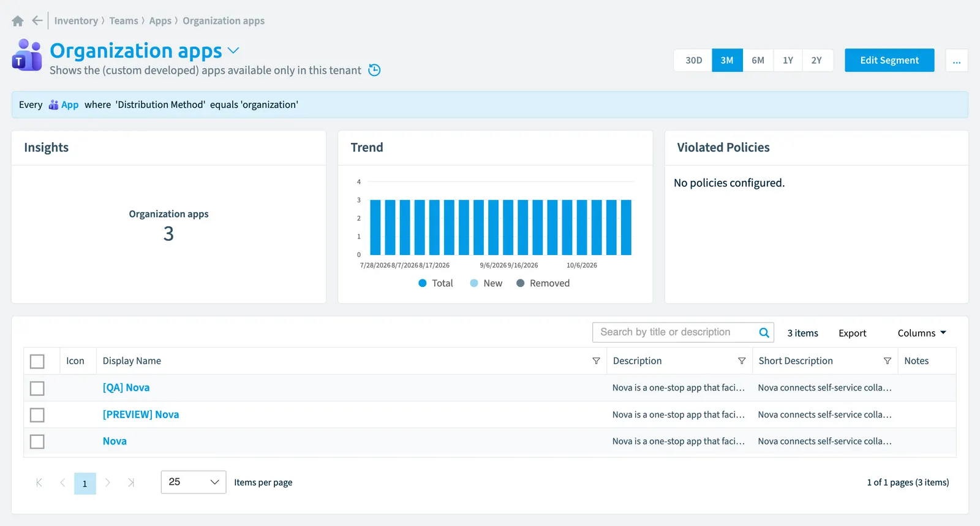
Task: Click the back arrow icon
Action: (x=37, y=21)
